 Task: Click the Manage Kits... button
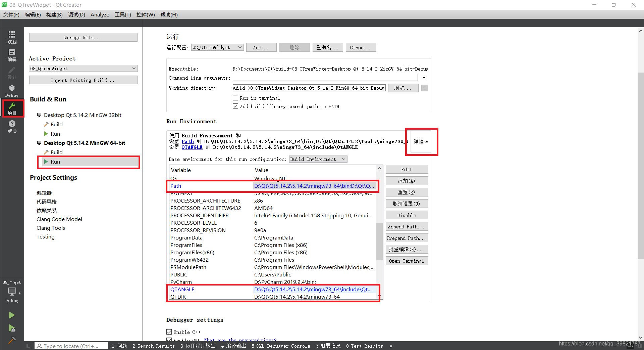click(x=83, y=37)
